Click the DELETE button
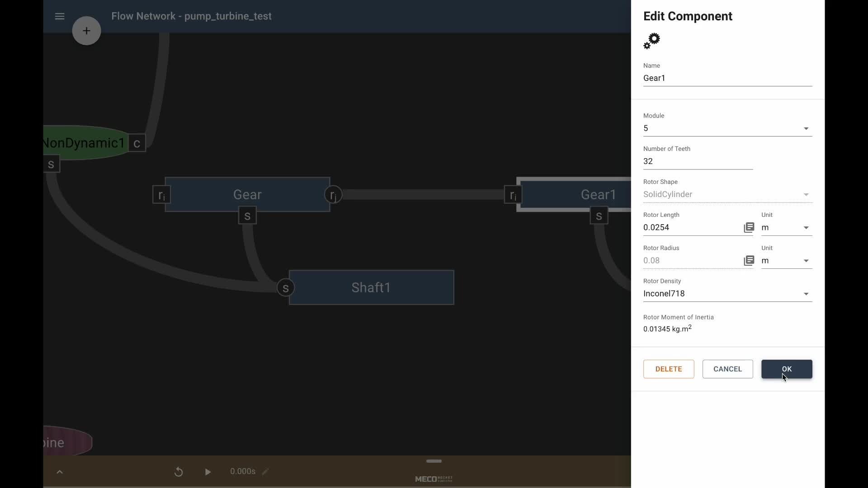The height and width of the screenshot is (488, 868). point(668,369)
